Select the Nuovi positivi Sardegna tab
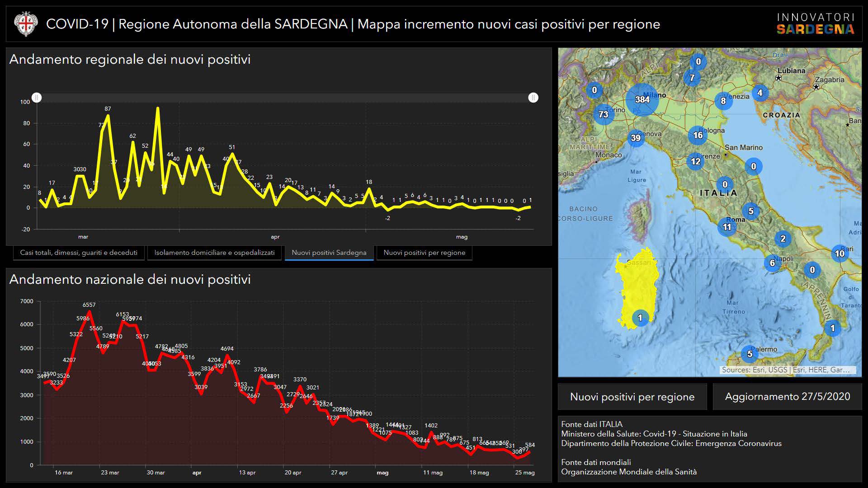Viewport: 868px width, 488px height. click(x=329, y=253)
